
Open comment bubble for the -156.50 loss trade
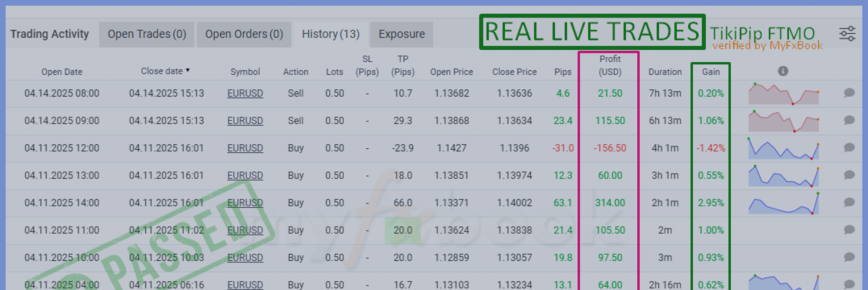[849, 148]
